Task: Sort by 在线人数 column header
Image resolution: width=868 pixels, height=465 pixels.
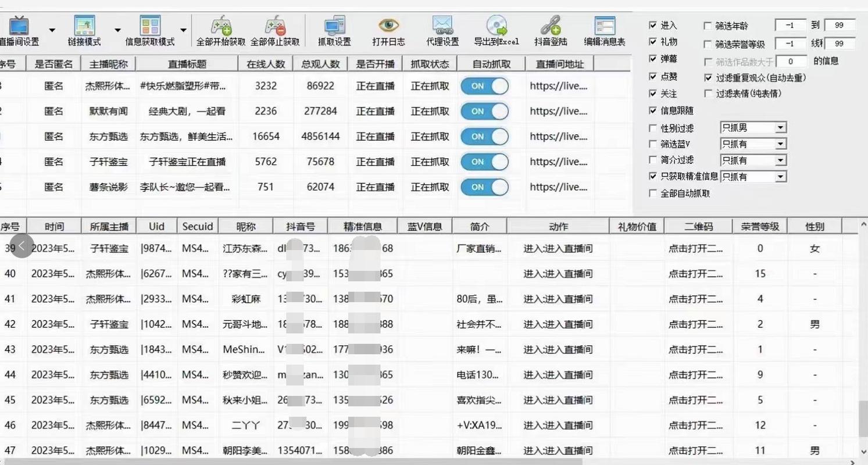Action: 266,64
